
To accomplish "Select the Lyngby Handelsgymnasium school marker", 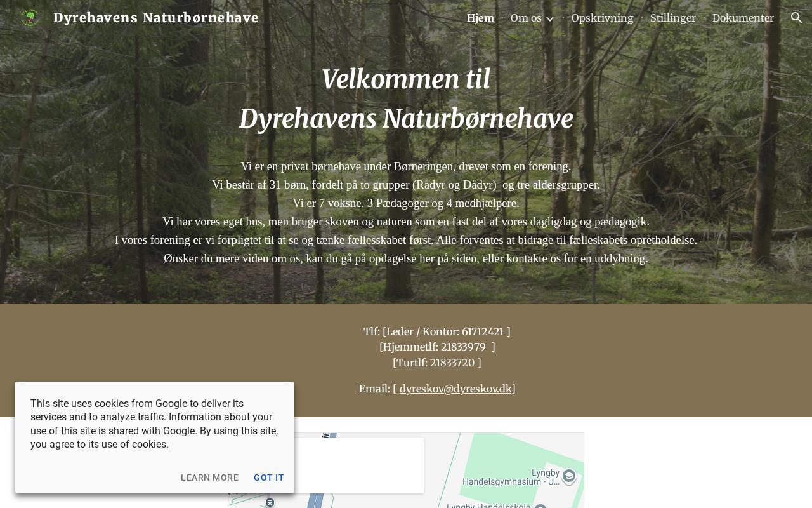I will (569, 476).
